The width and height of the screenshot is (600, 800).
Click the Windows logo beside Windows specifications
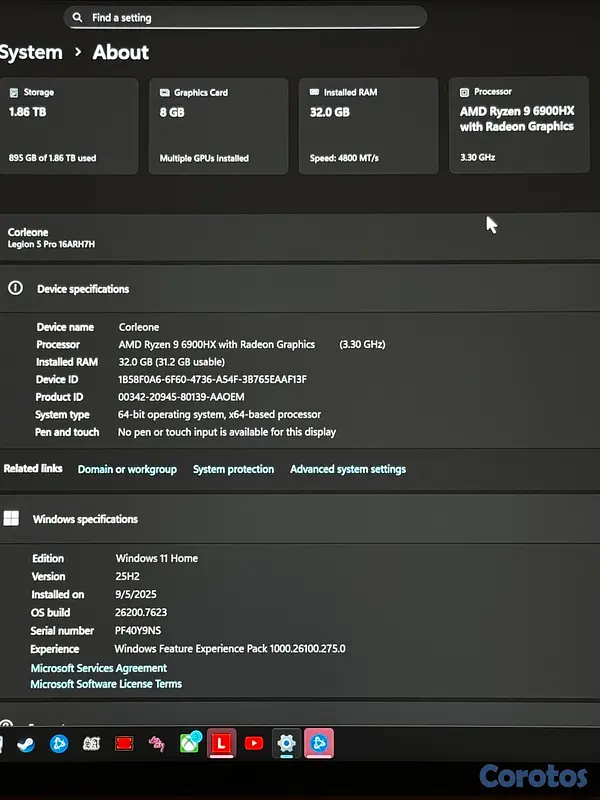[x=11, y=518]
